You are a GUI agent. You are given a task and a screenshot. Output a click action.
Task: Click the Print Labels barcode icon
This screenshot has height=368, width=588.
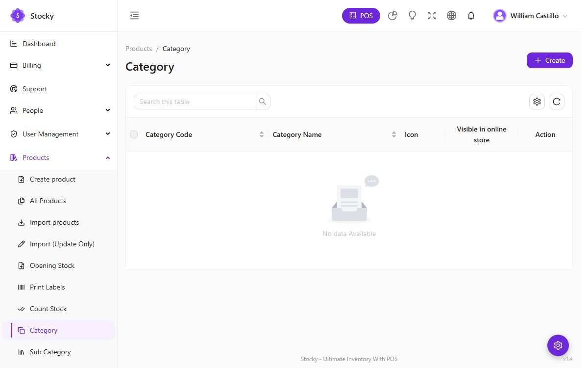[x=21, y=287]
